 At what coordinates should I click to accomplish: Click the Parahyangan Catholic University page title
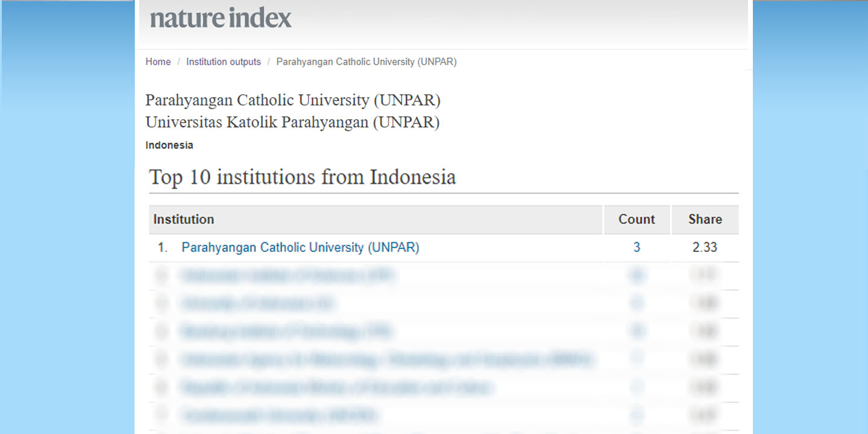tap(293, 100)
